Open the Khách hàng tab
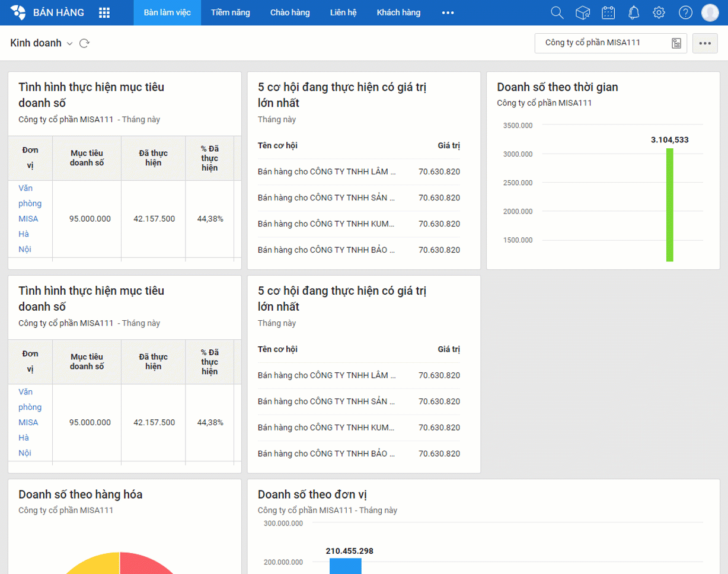This screenshot has height=574, width=728. click(398, 12)
